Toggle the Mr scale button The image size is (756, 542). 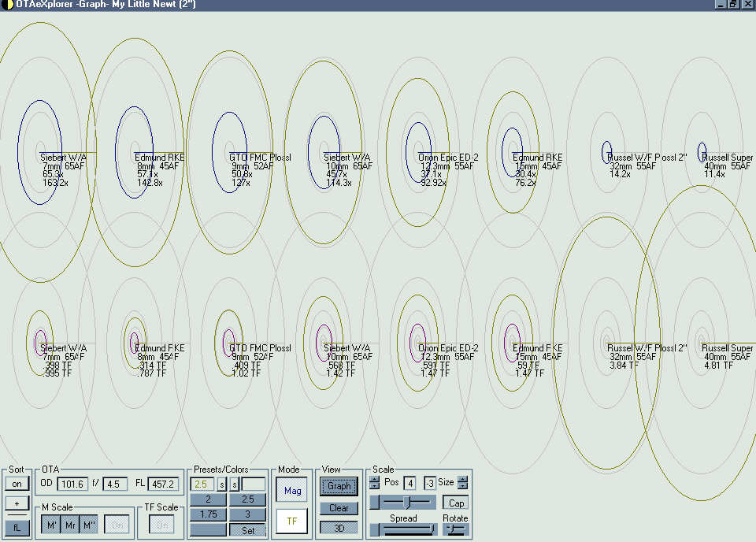pyautogui.click(x=70, y=525)
